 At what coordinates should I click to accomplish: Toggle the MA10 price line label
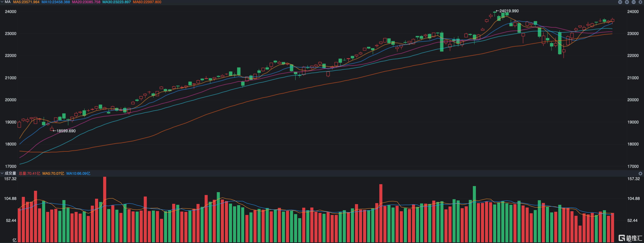55,2
